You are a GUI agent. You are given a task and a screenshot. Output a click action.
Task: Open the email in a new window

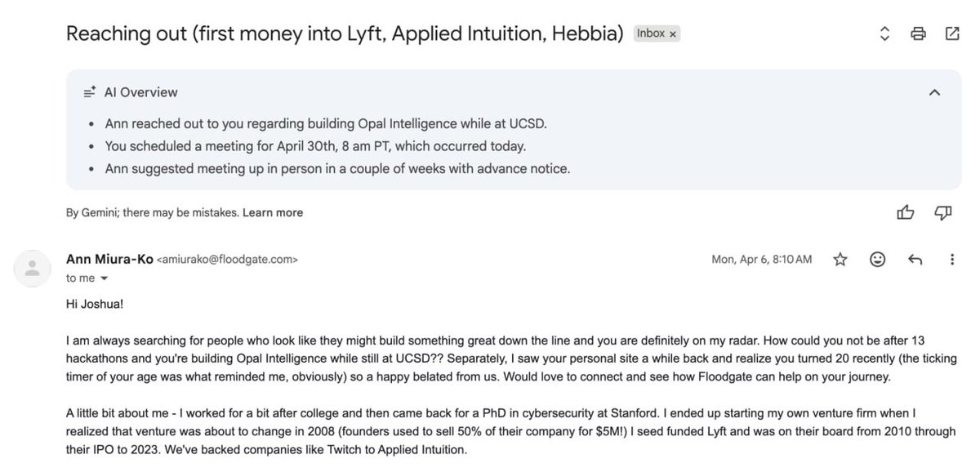pos(952,33)
